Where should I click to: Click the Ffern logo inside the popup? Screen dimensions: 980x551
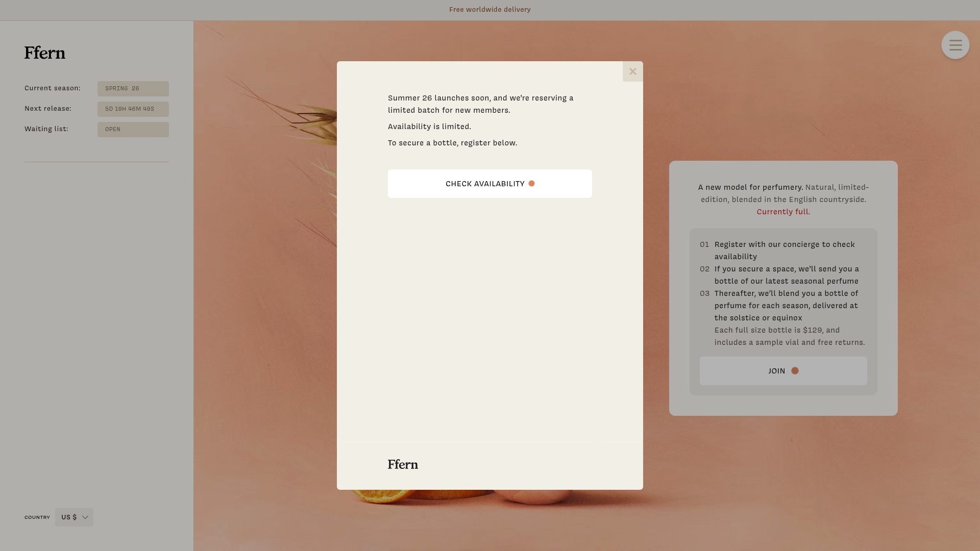point(403,464)
